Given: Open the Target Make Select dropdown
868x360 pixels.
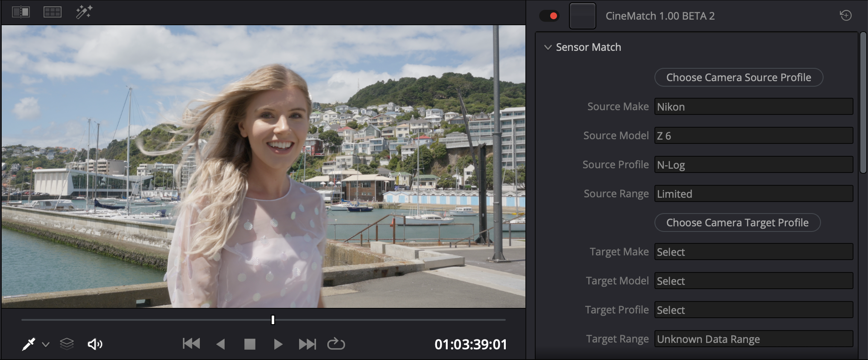Looking at the screenshot, I should tap(754, 252).
